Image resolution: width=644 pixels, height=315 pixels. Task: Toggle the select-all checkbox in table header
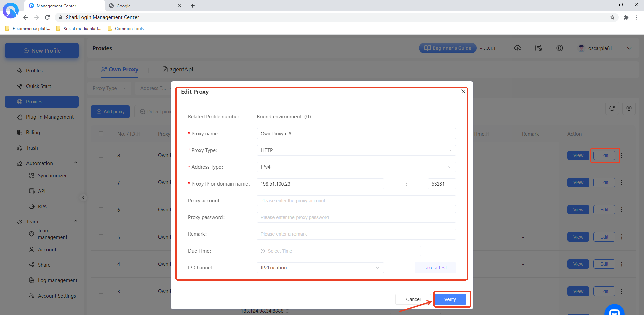pyautogui.click(x=101, y=134)
